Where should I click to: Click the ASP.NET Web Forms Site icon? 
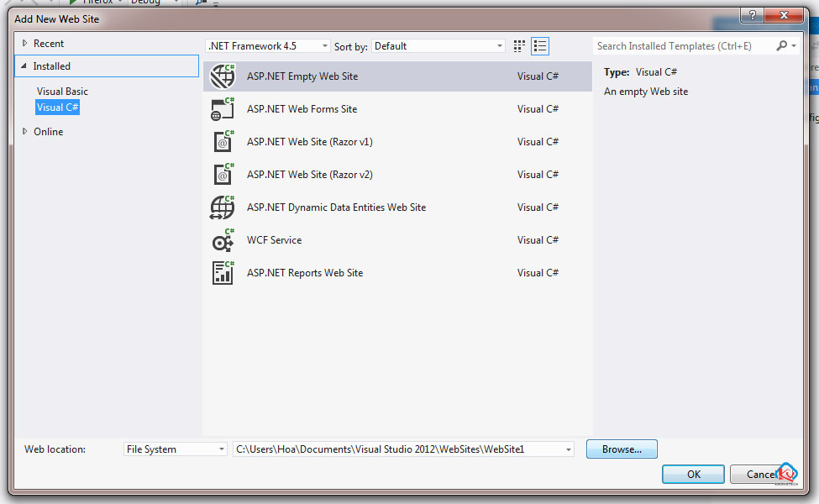coord(223,109)
